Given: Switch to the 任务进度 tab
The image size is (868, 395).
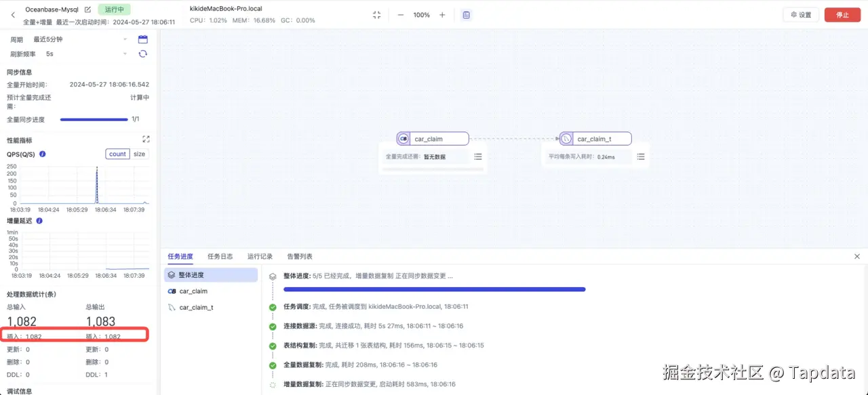Looking at the screenshot, I should 180,257.
